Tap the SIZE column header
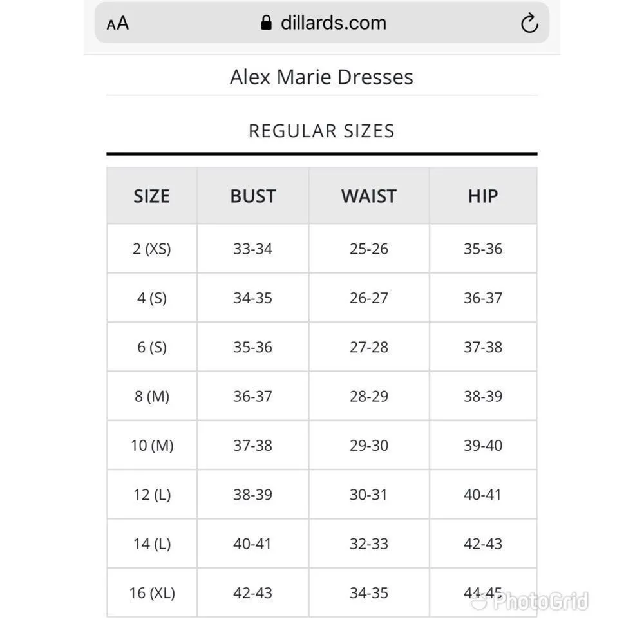Viewport: 644px width, 644px height. 152,196
